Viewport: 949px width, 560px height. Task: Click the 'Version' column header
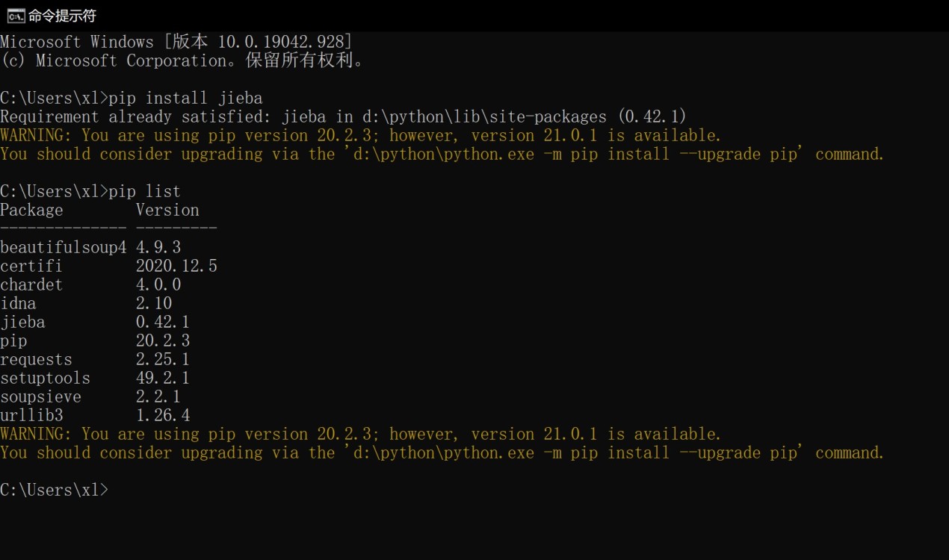[167, 210]
